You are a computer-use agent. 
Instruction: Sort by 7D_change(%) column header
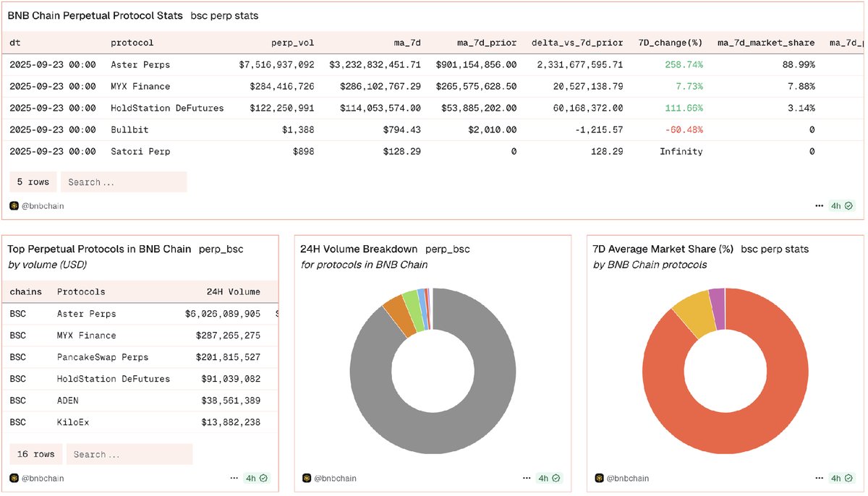coord(670,43)
